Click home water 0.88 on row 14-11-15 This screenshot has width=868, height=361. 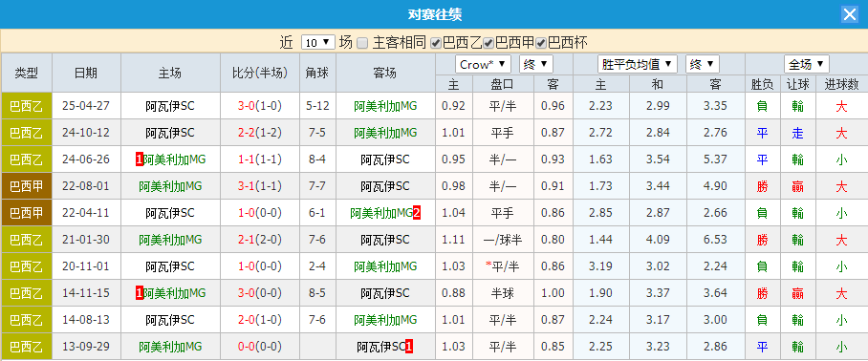454,293
